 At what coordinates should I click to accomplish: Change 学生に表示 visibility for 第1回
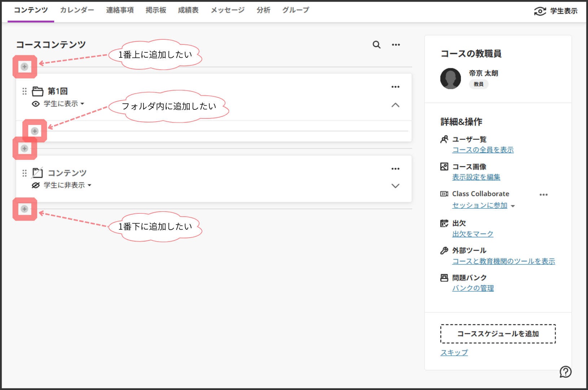[64, 104]
